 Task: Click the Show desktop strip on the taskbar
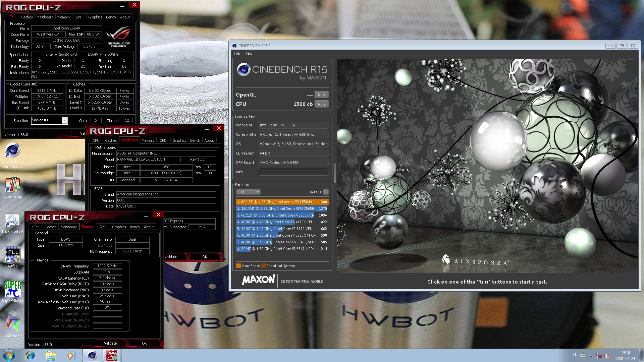pos(641,355)
